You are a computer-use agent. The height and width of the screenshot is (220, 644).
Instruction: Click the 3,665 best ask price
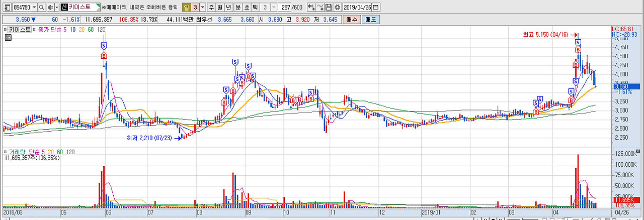225,20
